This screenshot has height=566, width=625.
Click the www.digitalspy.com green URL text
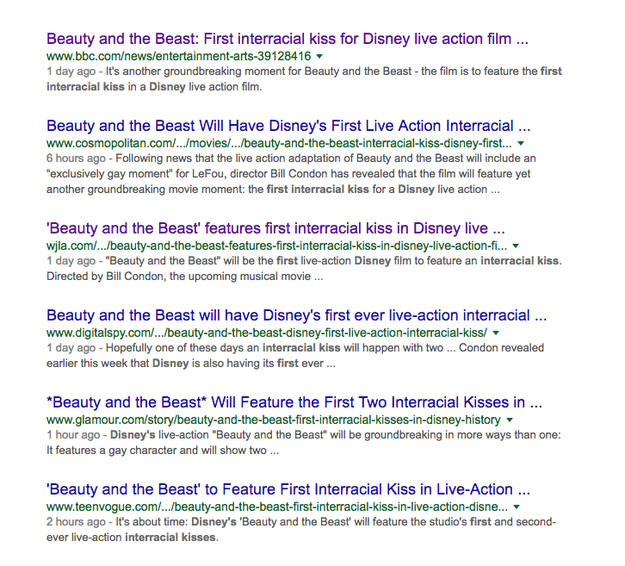pyautogui.click(x=267, y=332)
